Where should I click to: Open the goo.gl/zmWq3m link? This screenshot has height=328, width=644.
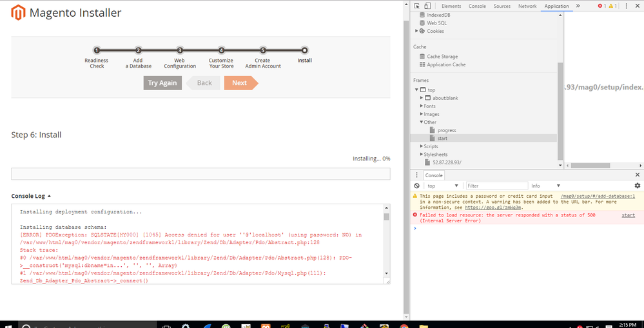coord(493,207)
